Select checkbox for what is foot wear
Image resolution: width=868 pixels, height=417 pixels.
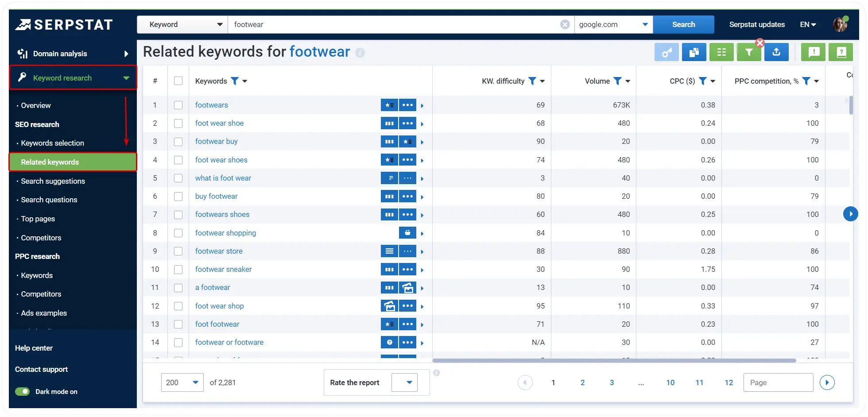click(x=178, y=178)
